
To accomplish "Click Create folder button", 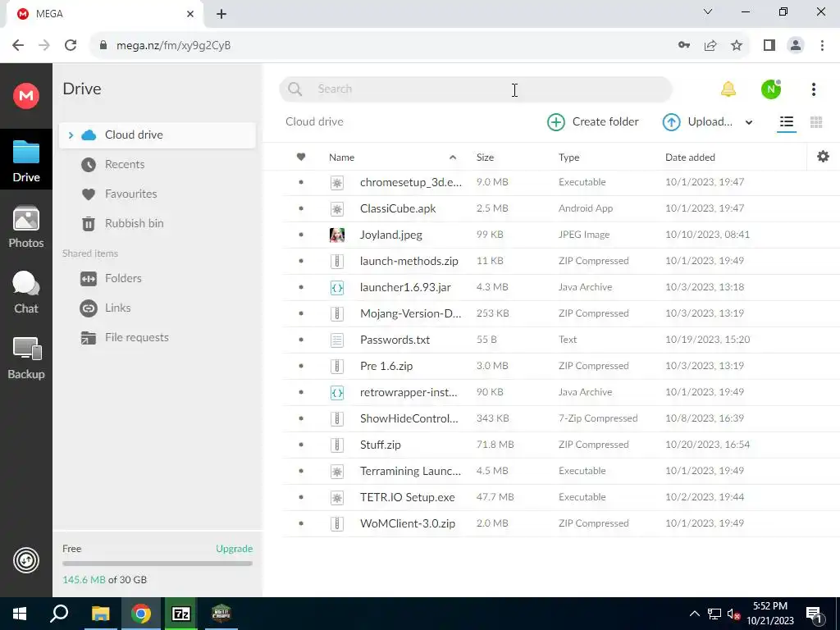I will (x=593, y=122).
